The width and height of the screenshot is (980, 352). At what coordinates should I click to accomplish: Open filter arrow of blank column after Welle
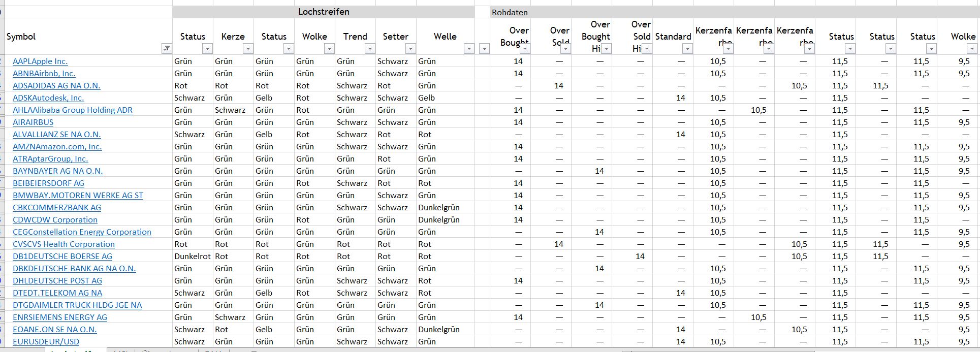click(x=484, y=49)
